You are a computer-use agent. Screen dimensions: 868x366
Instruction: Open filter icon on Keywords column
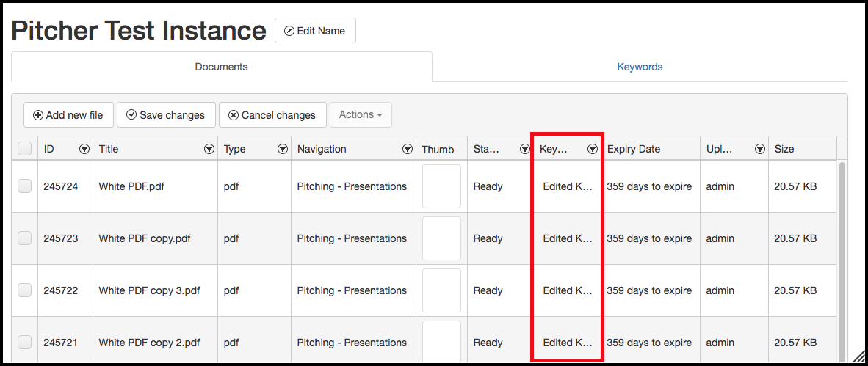592,149
